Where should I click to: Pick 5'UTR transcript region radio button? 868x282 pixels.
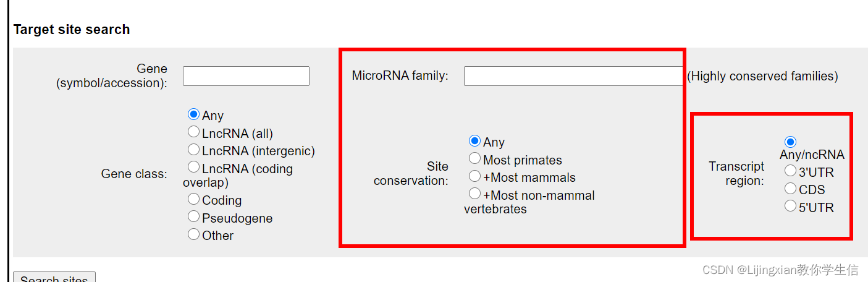[x=791, y=207]
